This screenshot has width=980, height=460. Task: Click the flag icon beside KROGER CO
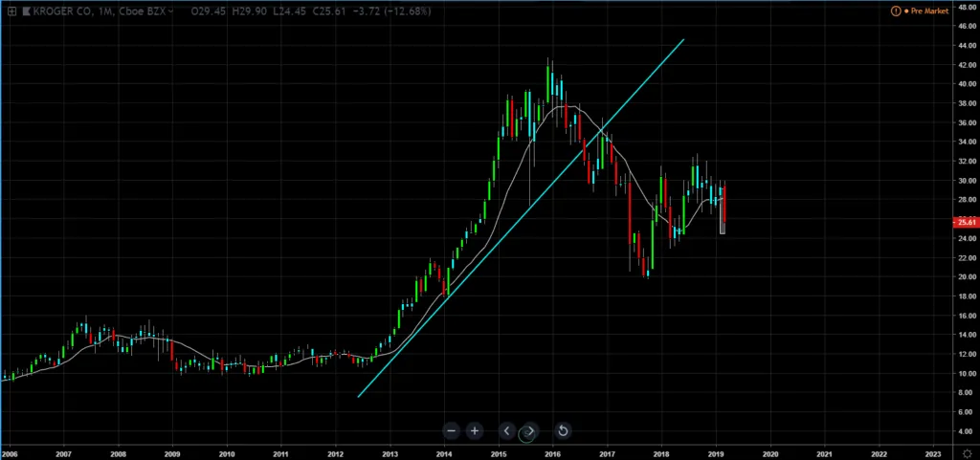(x=26, y=11)
